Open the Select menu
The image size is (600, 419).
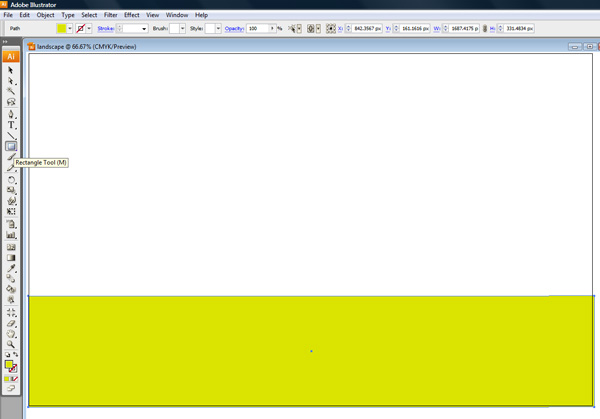coord(89,15)
